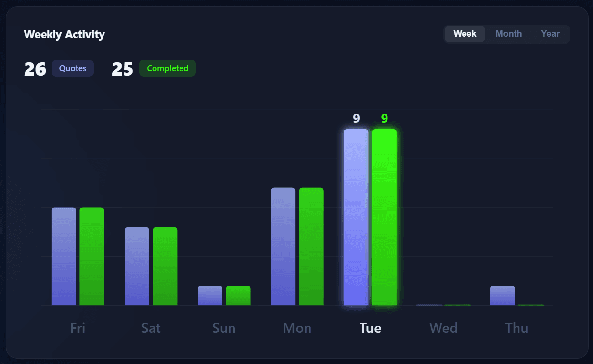Click Sunday's small purple quotes bar
Image resolution: width=593 pixels, height=364 pixels.
210,295
